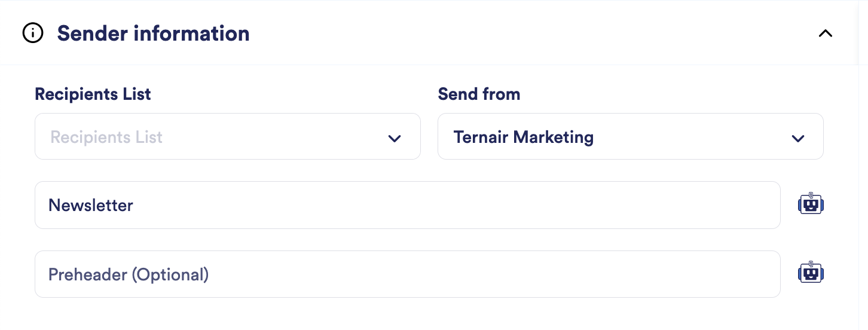
Task: Click the Preheader (Optional) placeholder text
Action: click(x=129, y=274)
